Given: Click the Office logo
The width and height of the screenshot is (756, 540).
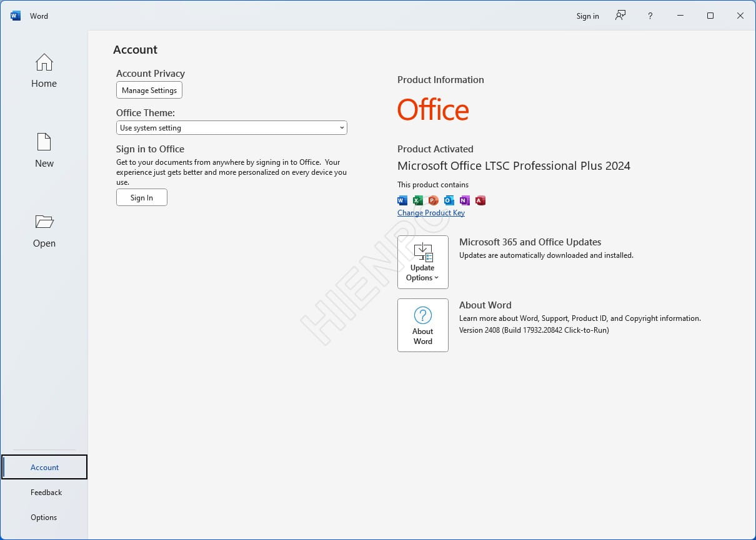Looking at the screenshot, I should click(433, 110).
